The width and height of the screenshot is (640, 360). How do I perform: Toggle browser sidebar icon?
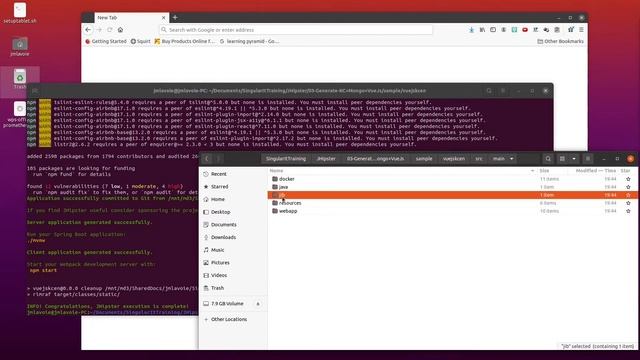[x=493, y=30]
